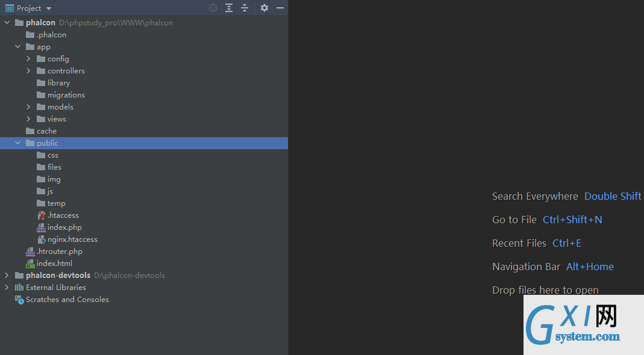This screenshot has height=355, width=644.
Task: Click the library folder icon
Action: (x=40, y=83)
